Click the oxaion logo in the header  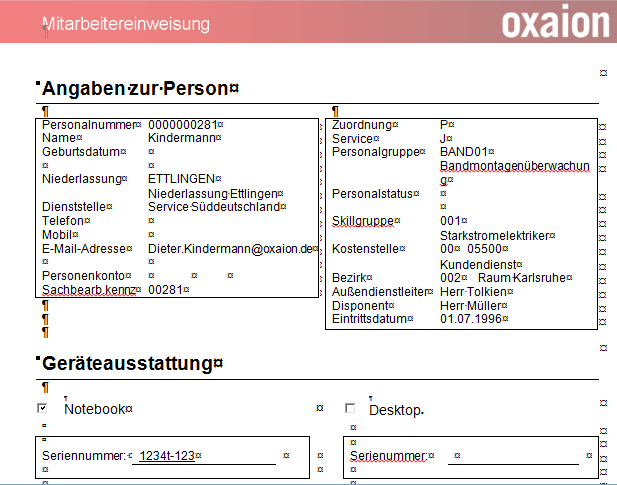[556, 23]
